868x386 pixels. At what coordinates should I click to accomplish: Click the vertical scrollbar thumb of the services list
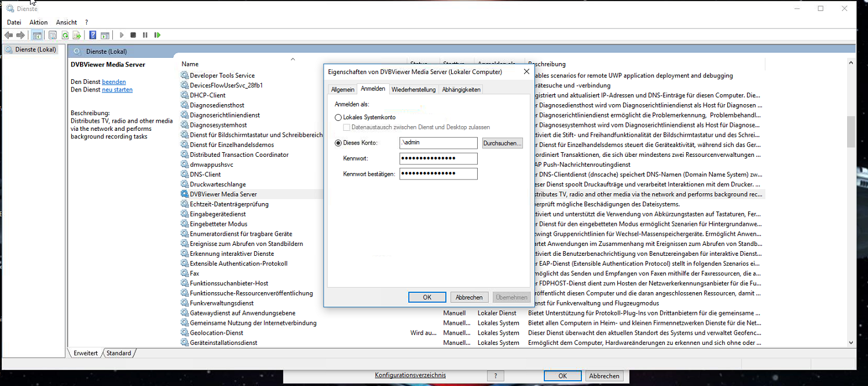pos(851,132)
